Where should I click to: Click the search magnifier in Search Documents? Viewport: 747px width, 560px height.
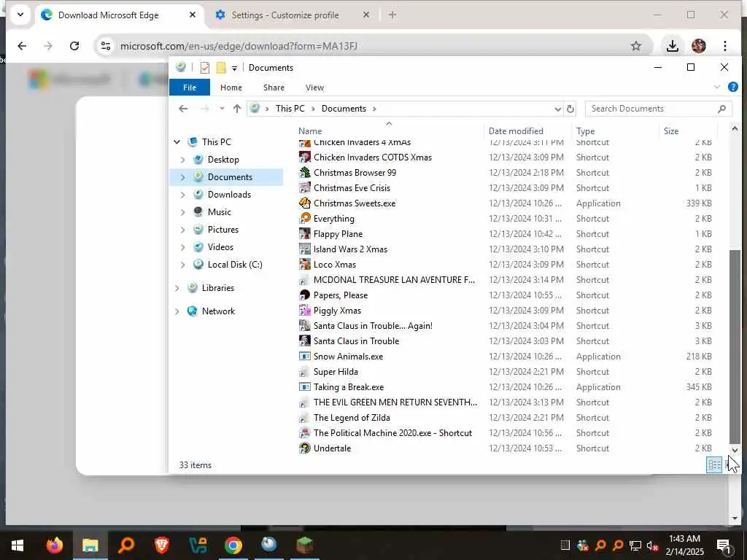point(721,109)
